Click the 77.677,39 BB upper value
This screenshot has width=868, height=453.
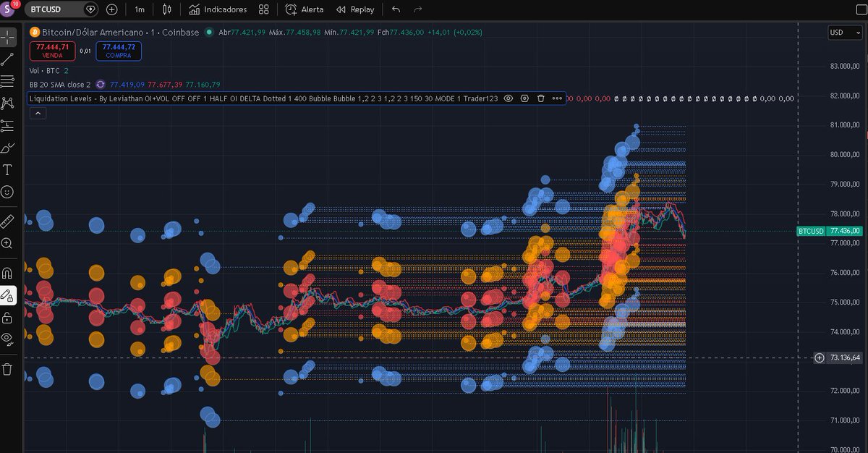pos(165,85)
